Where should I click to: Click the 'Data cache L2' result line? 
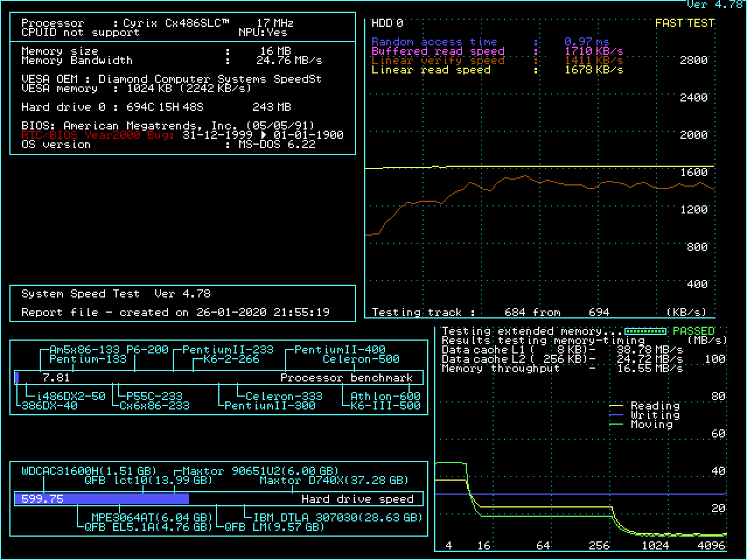tap(562, 359)
